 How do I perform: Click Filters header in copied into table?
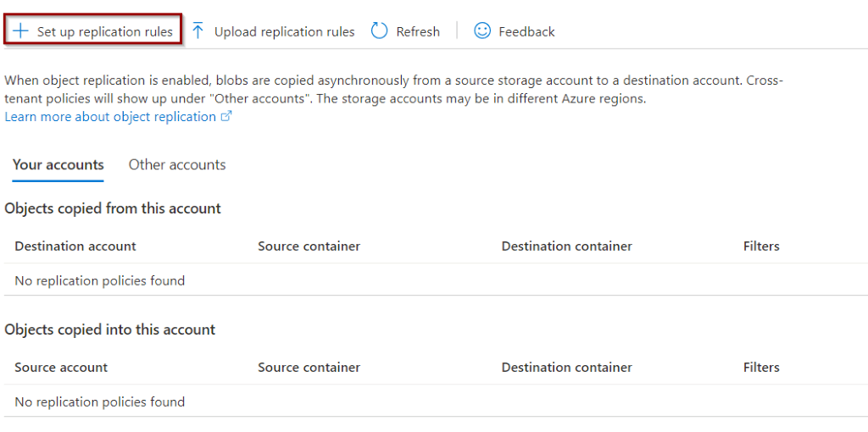pyautogui.click(x=761, y=368)
